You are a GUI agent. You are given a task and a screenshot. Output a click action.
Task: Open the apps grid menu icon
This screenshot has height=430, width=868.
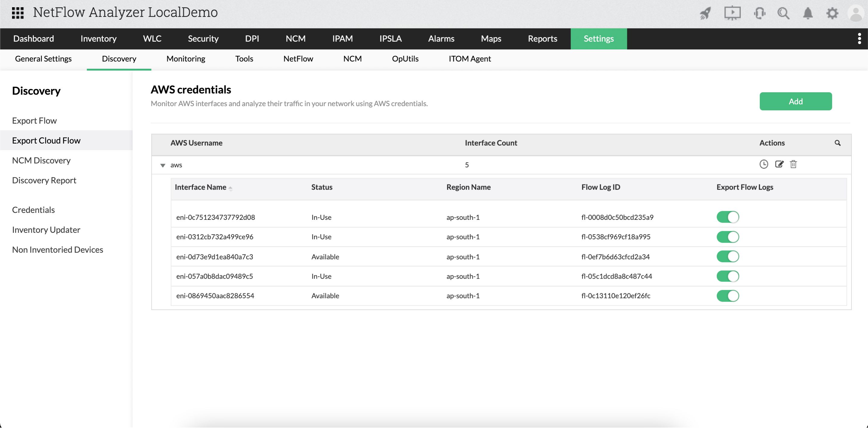click(x=17, y=13)
